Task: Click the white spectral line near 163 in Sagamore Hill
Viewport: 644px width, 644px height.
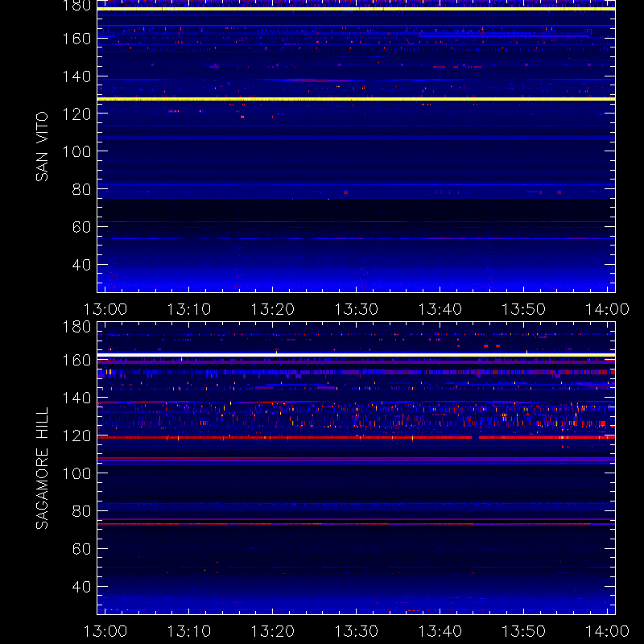Action: point(356,355)
